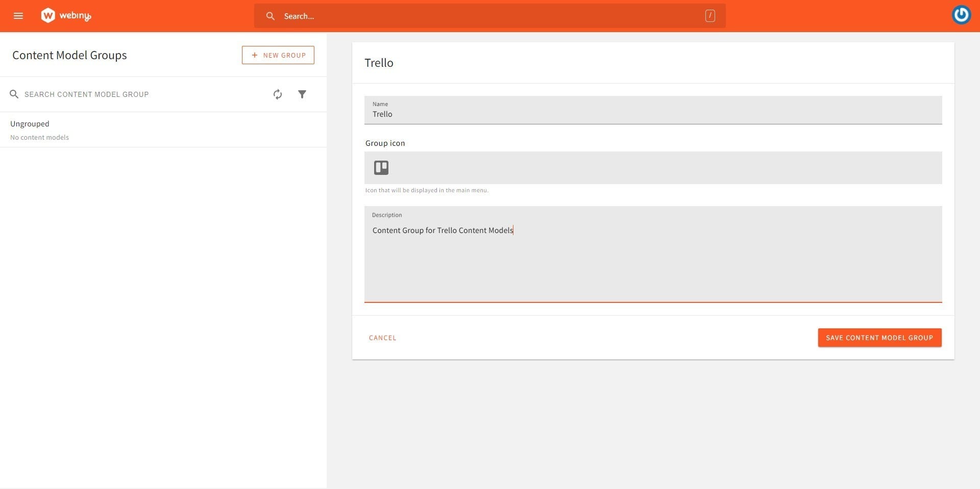
Task: Save the content model group
Action: click(x=879, y=338)
